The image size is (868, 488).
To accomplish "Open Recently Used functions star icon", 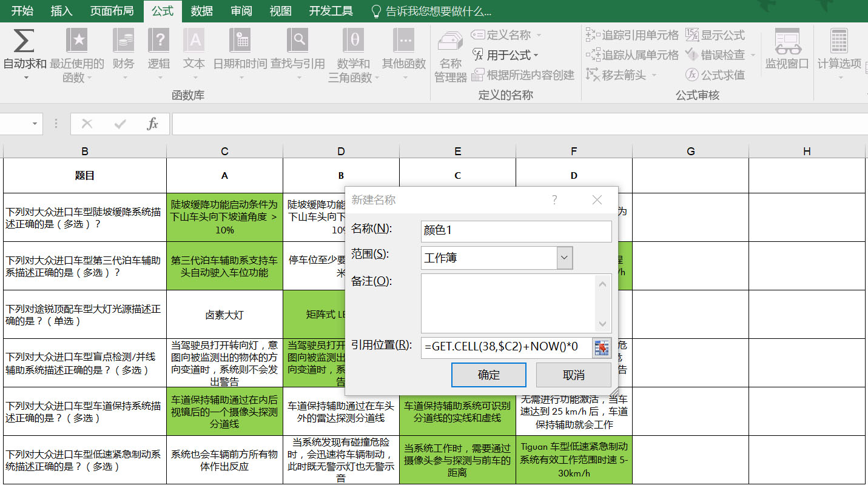I will coord(77,41).
